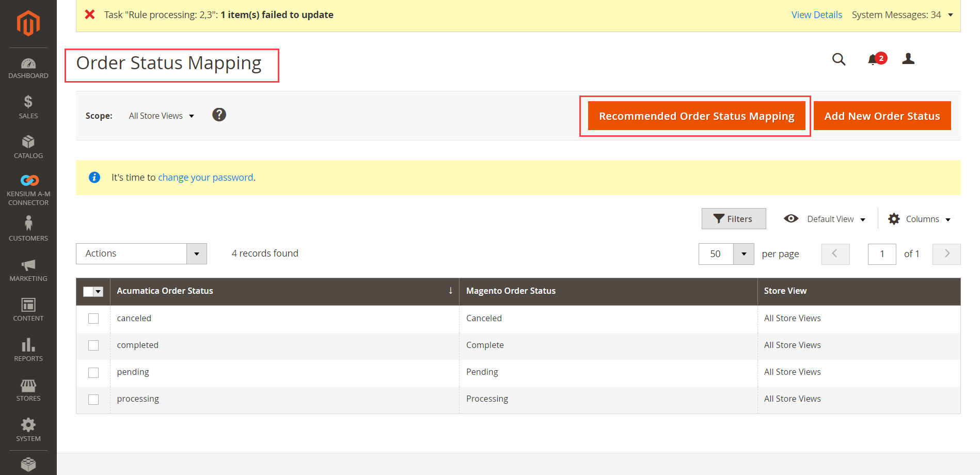
Task: Click the blue info icon
Action: (x=94, y=177)
